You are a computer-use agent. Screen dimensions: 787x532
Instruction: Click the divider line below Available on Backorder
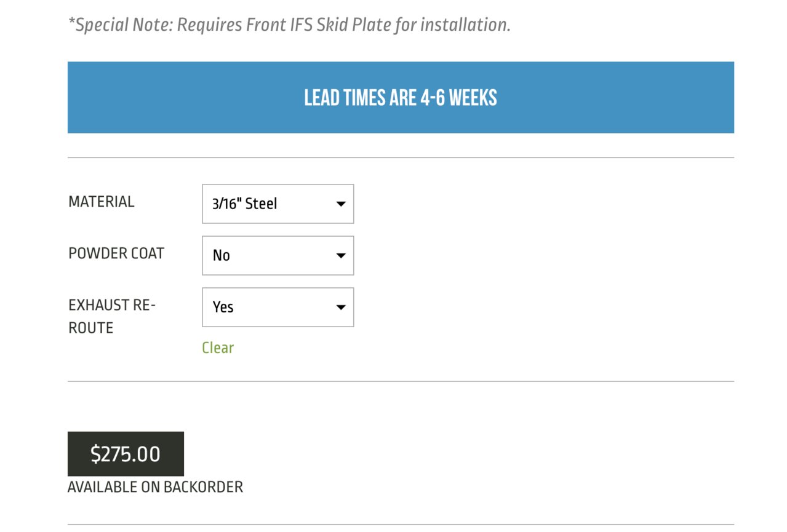(x=401, y=525)
